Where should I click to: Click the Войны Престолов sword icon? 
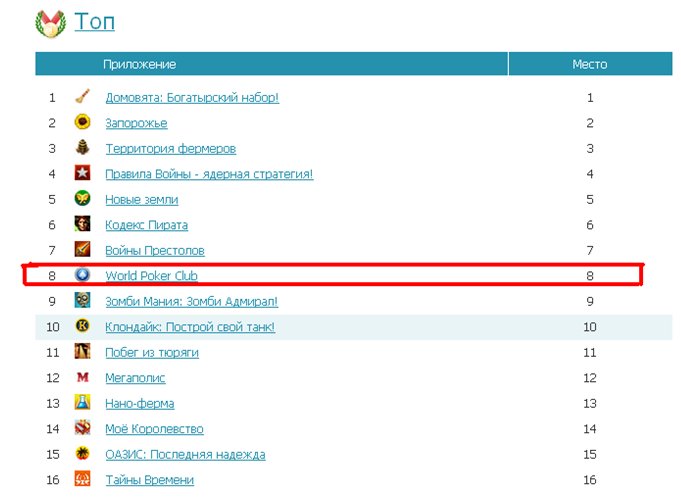(83, 250)
